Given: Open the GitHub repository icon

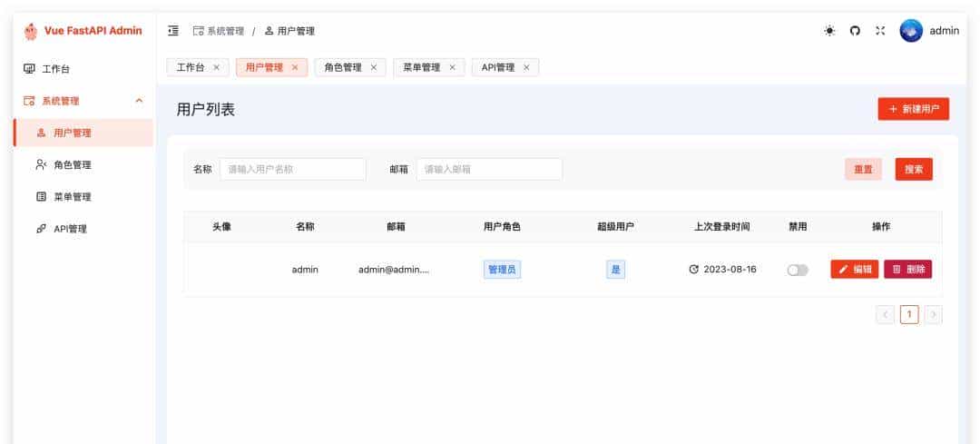Looking at the screenshot, I should tap(855, 31).
